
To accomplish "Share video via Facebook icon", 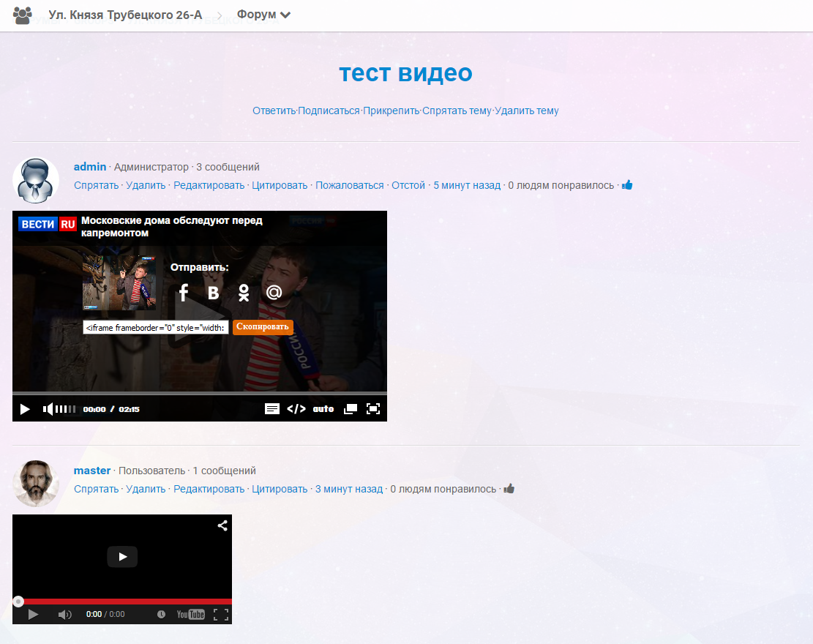I will (184, 293).
